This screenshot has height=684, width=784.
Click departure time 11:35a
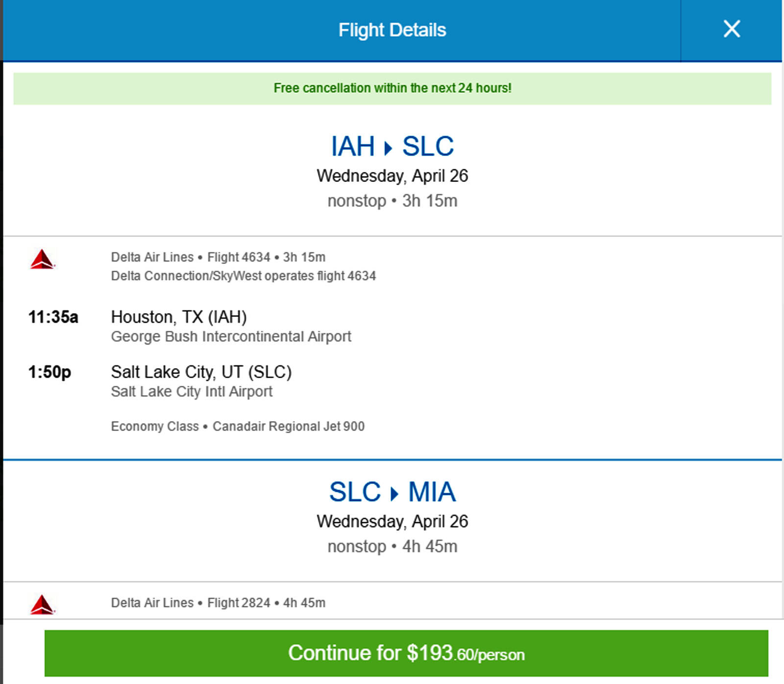click(53, 317)
